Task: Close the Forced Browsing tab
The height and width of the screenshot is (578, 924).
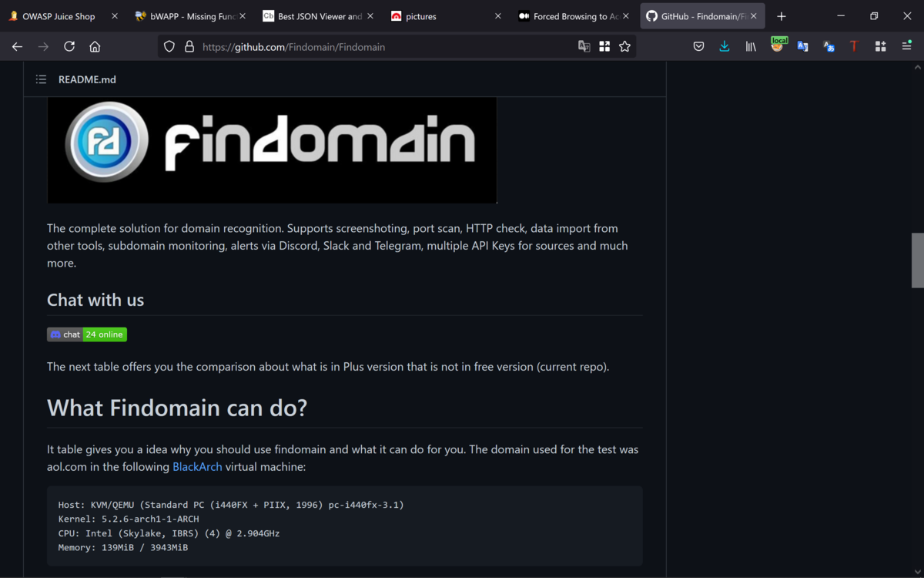Action: point(626,16)
